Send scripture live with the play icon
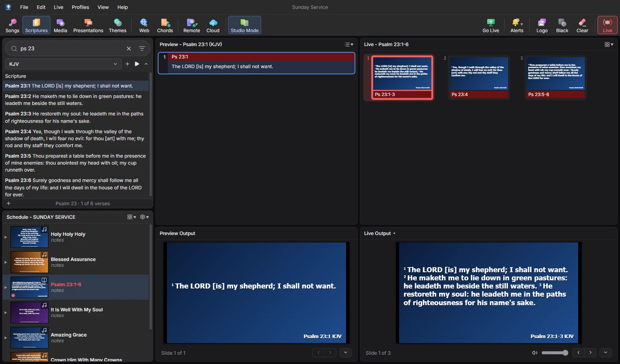 point(137,64)
